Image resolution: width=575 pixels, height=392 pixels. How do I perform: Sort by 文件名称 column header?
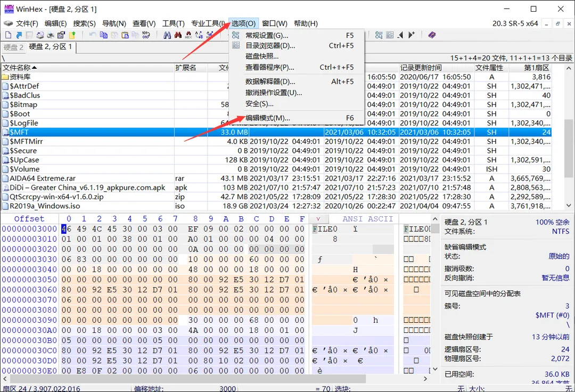[x=88, y=68]
